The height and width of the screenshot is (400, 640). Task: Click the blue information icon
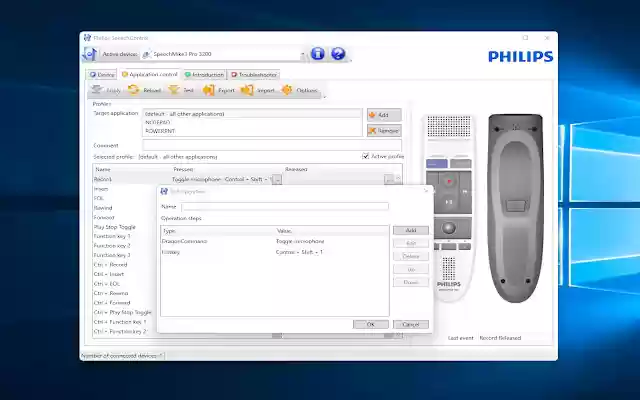tap(318, 53)
